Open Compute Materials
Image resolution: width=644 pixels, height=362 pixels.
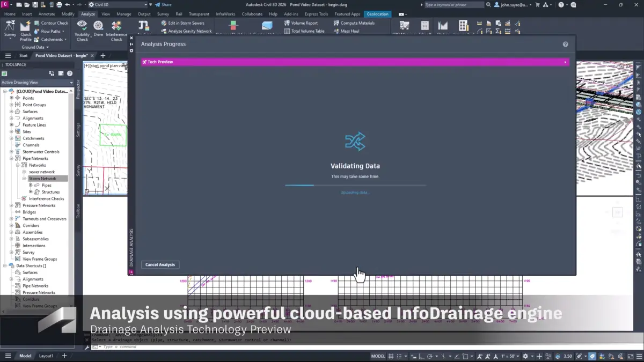354,23
